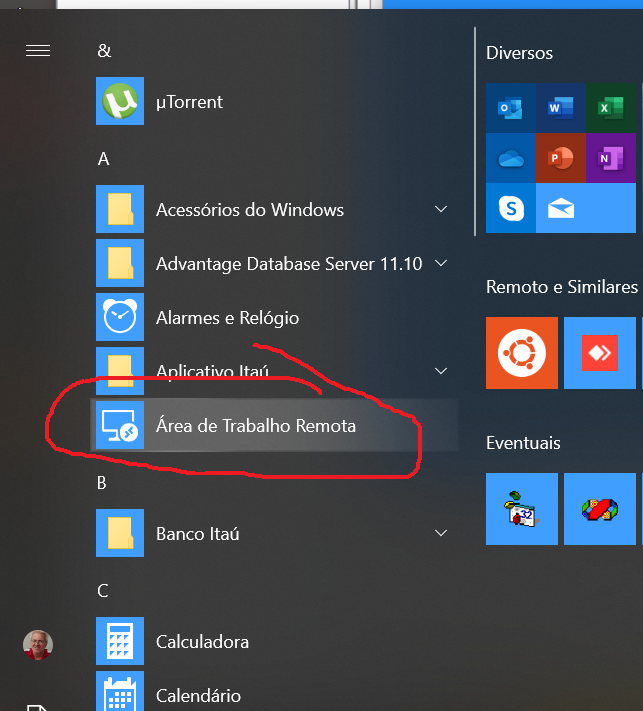This screenshot has width=643, height=711.
Task: Select the Alarmes e Relógio label
Action: click(228, 318)
